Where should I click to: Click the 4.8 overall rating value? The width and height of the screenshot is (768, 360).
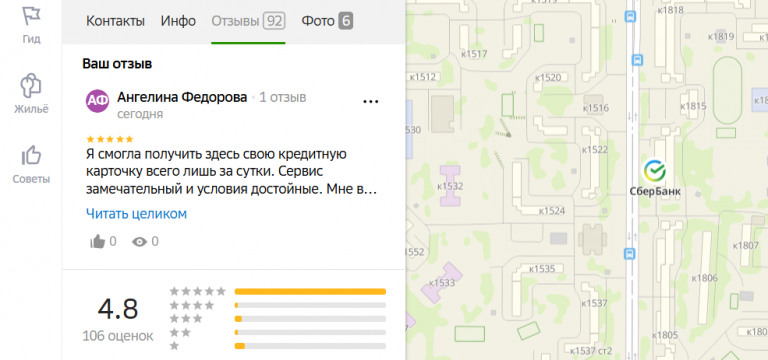click(118, 309)
